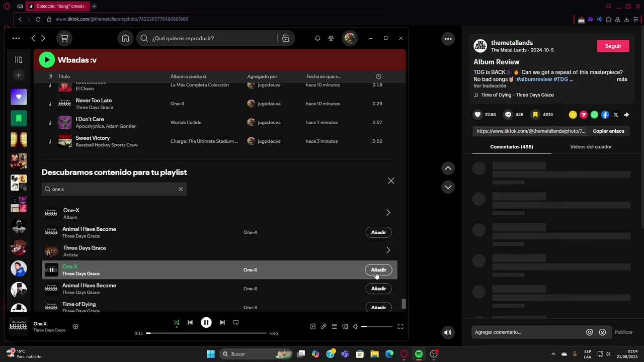Screen dimensions: 644x362
Task: Go to the previous TikTok post with up chevron
Action: [x=448, y=168]
